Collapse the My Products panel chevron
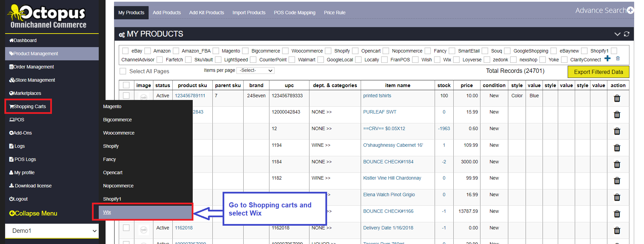 [618, 34]
